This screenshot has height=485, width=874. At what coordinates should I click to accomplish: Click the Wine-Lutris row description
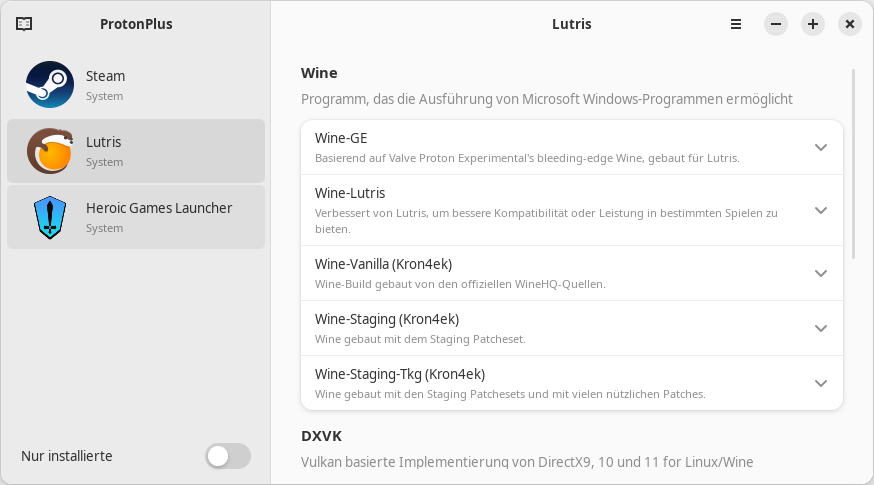coord(546,221)
